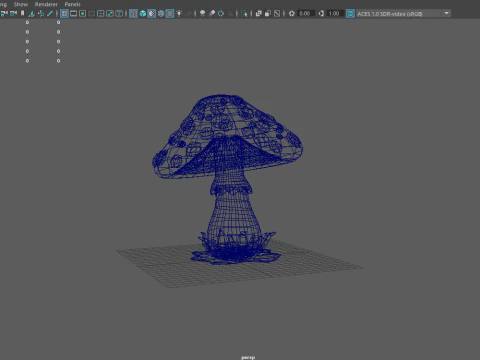Toggle viewport Shadows icon

[189, 13]
